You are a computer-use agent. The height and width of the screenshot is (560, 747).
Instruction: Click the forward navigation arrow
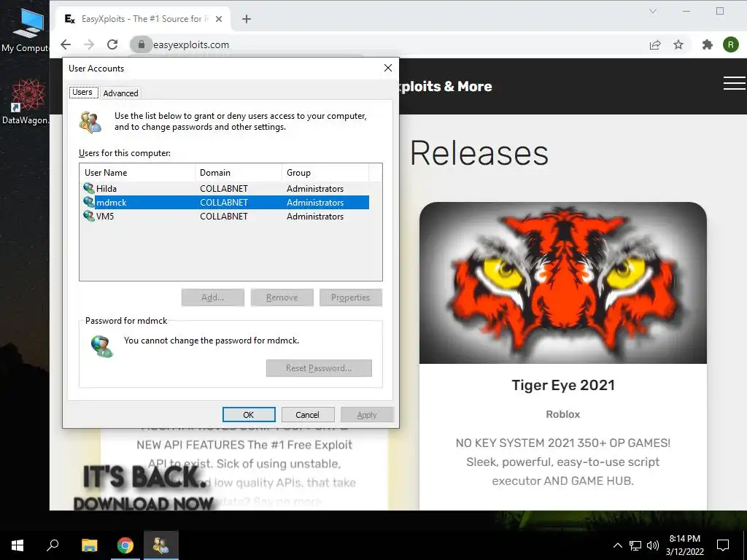pyautogui.click(x=89, y=44)
